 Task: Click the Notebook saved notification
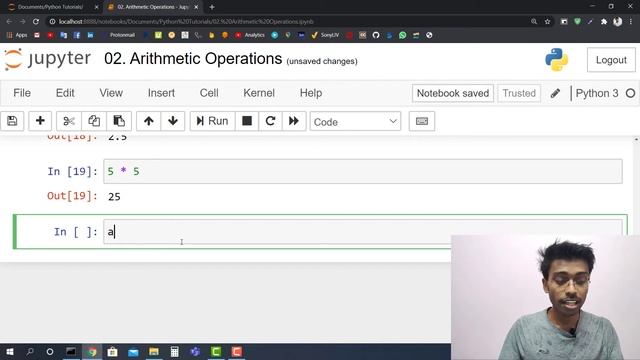click(453, 93)
